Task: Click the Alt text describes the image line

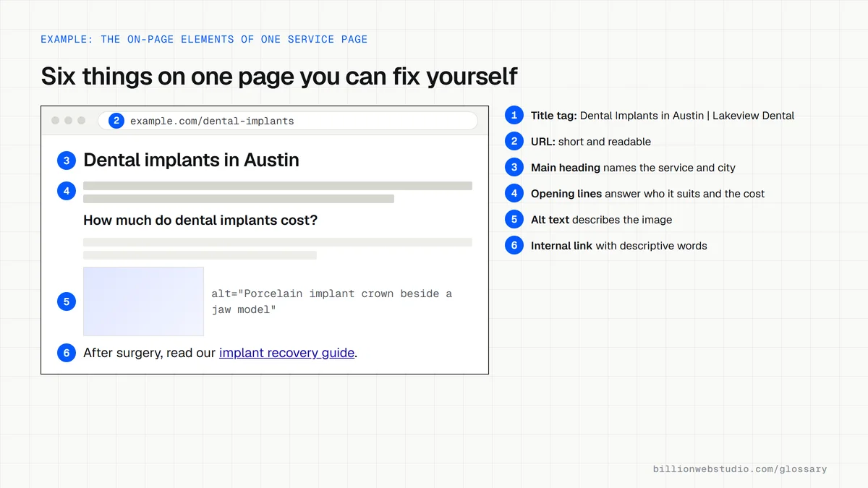Action: point(601,220)
